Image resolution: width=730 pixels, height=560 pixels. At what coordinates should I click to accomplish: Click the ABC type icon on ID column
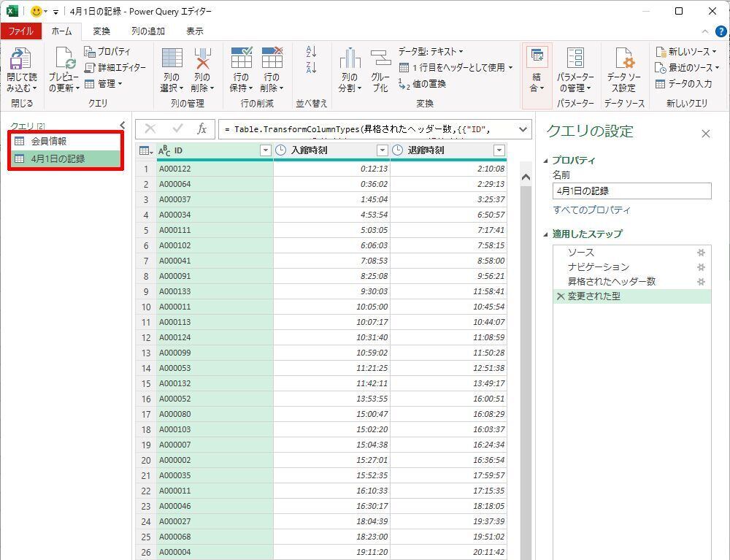[x=164, y=150]
